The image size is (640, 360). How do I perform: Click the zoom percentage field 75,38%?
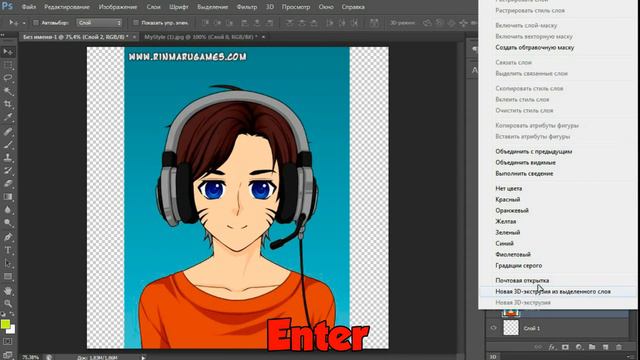(31, 357)
